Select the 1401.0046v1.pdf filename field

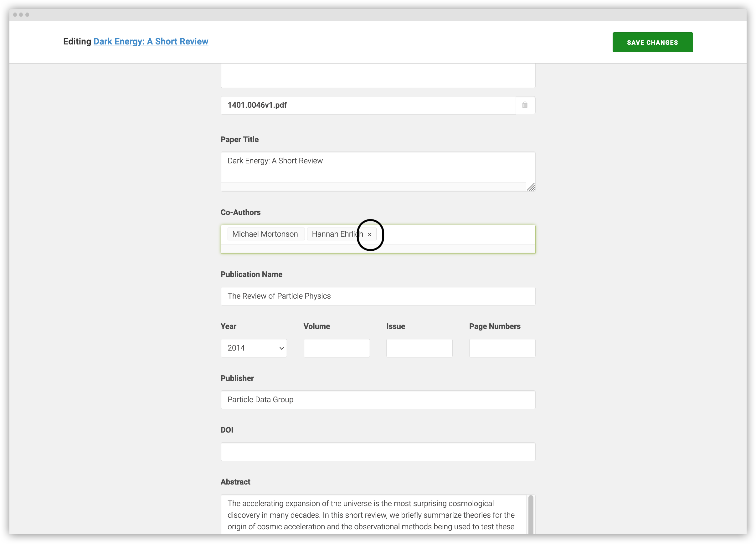pyautogui.click(x=367, y=105)
